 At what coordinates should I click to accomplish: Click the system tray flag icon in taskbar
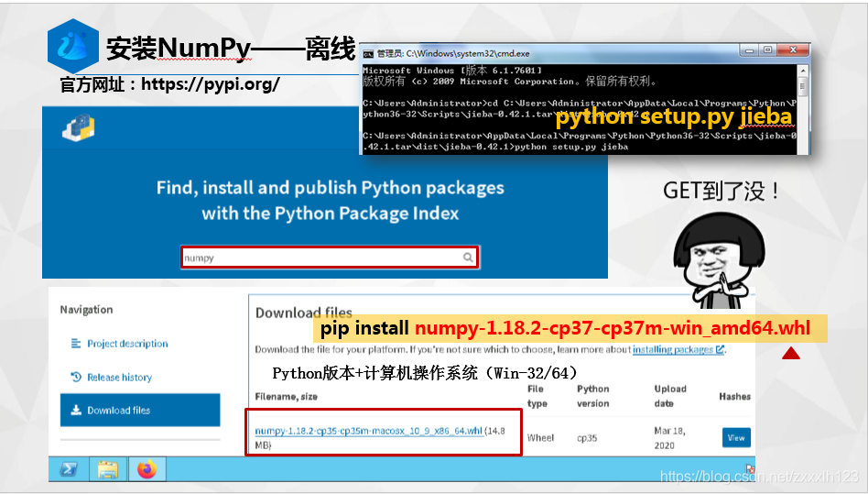750,468
